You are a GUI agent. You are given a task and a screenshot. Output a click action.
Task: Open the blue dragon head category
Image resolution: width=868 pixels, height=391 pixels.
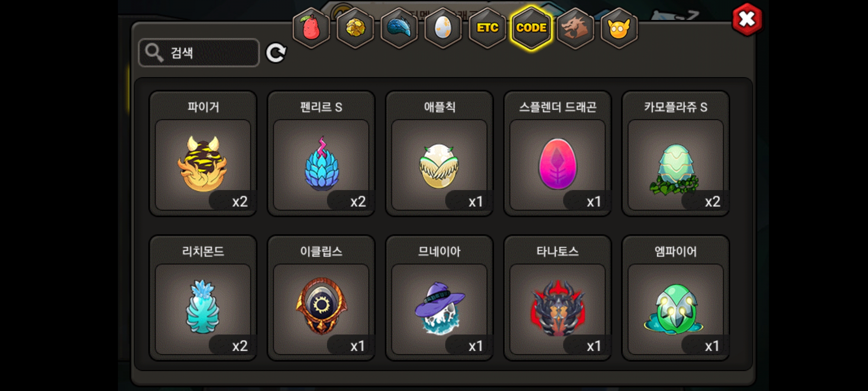pyautogui.click(x=399, y=28)
